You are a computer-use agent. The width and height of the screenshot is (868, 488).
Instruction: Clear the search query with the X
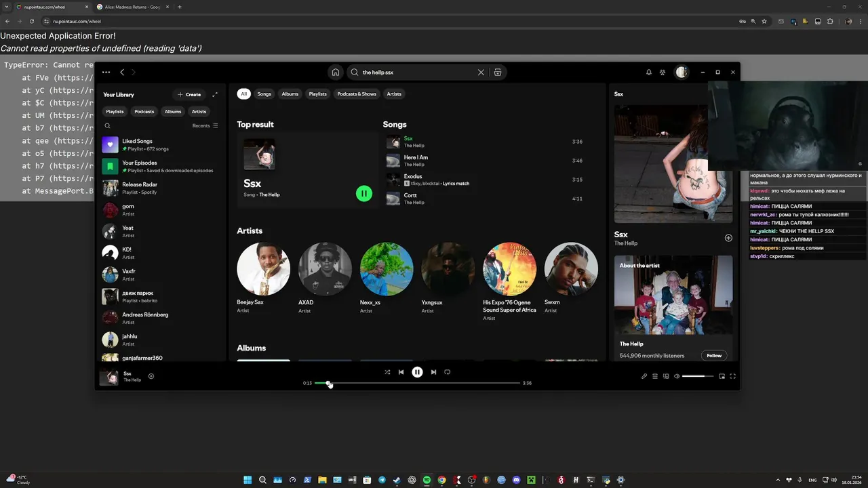[x=481, y=72]
